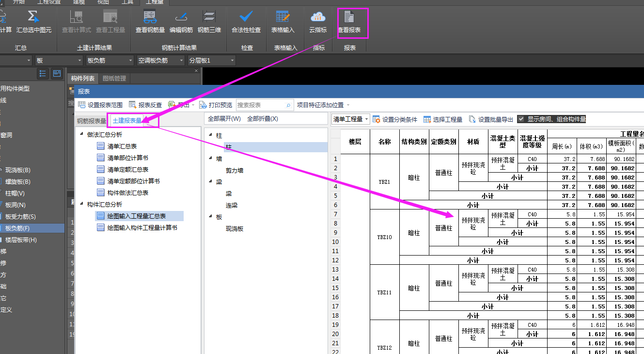Viewport: 644px width, 354px height.
Task: Click the 汇总选中图元 sigma icon
Action: 33,16
